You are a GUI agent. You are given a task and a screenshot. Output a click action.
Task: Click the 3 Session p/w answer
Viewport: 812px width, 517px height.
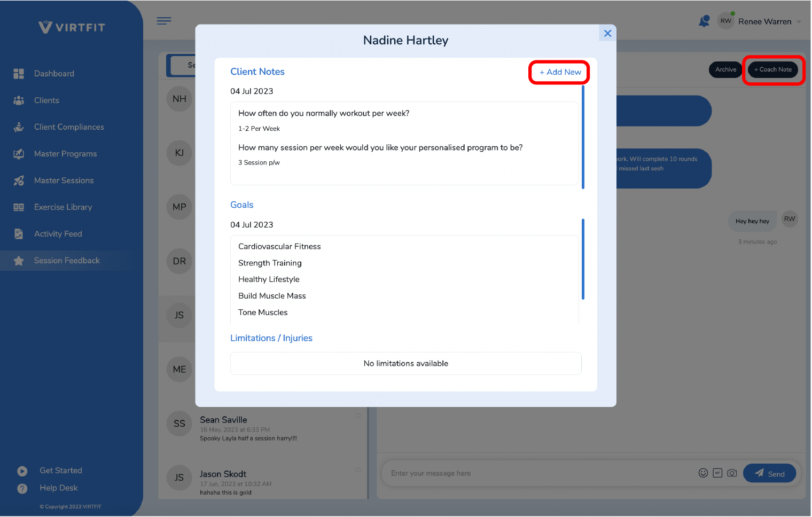coord(259,163)
